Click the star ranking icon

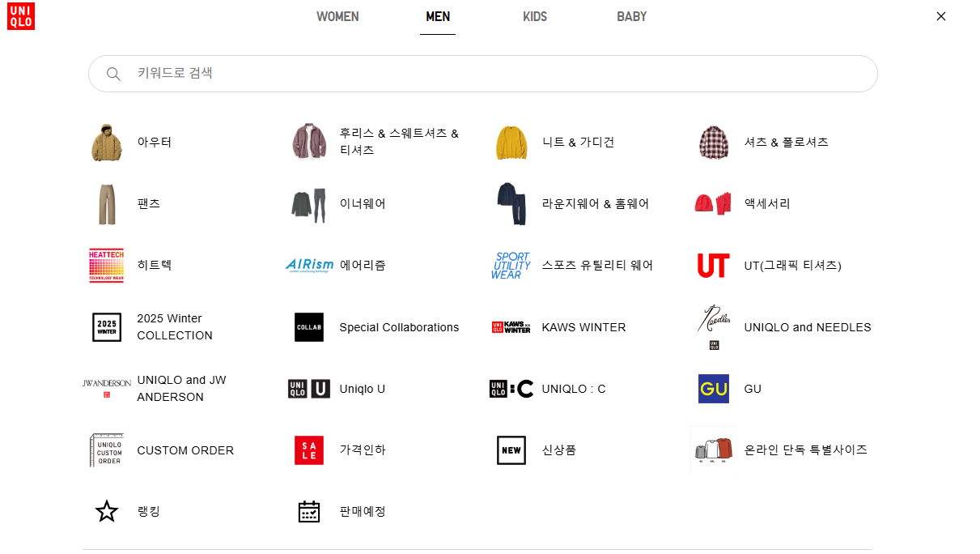(107, 512)
